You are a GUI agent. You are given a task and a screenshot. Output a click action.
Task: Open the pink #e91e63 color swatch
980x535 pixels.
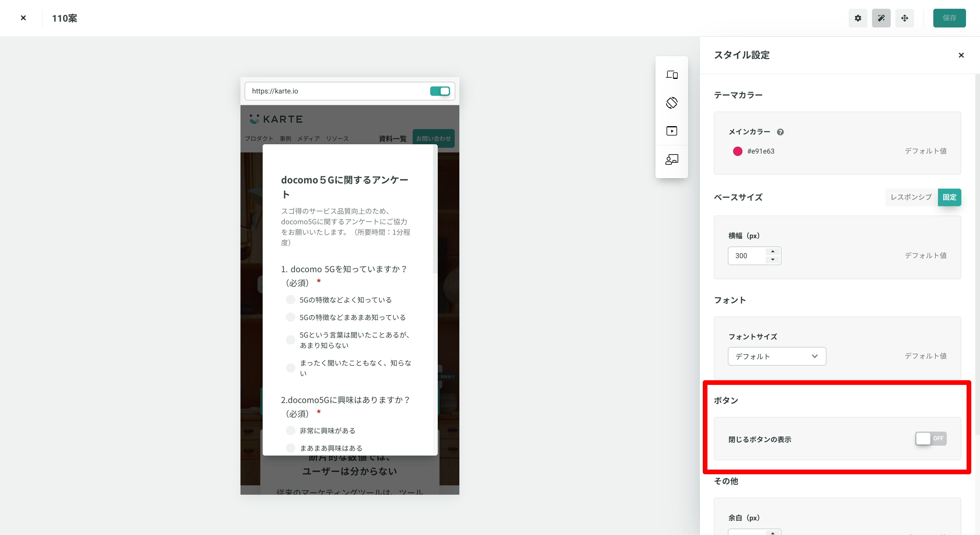[x=737, y=151]
